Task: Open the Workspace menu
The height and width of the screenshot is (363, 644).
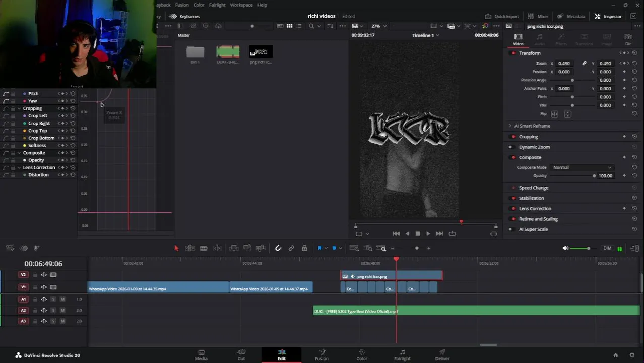Action: 241,5
